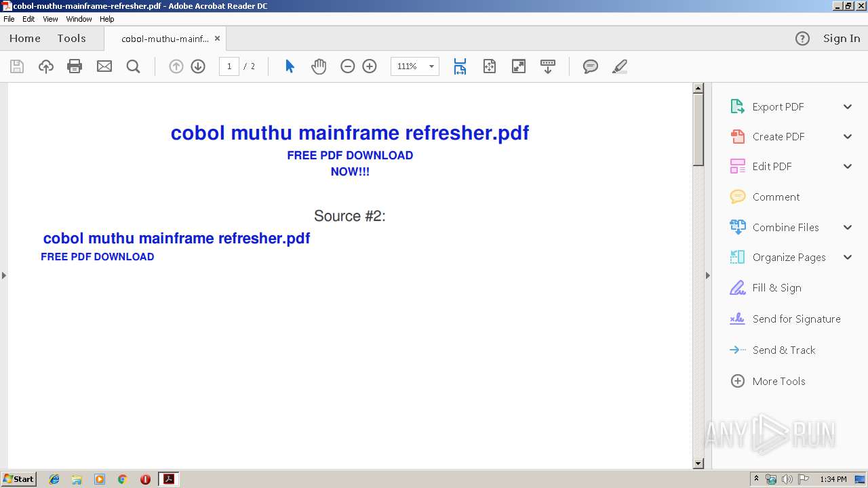Enable scrolling read mode icon
This screenshot has height=488, width=868.
click(548, 66)
